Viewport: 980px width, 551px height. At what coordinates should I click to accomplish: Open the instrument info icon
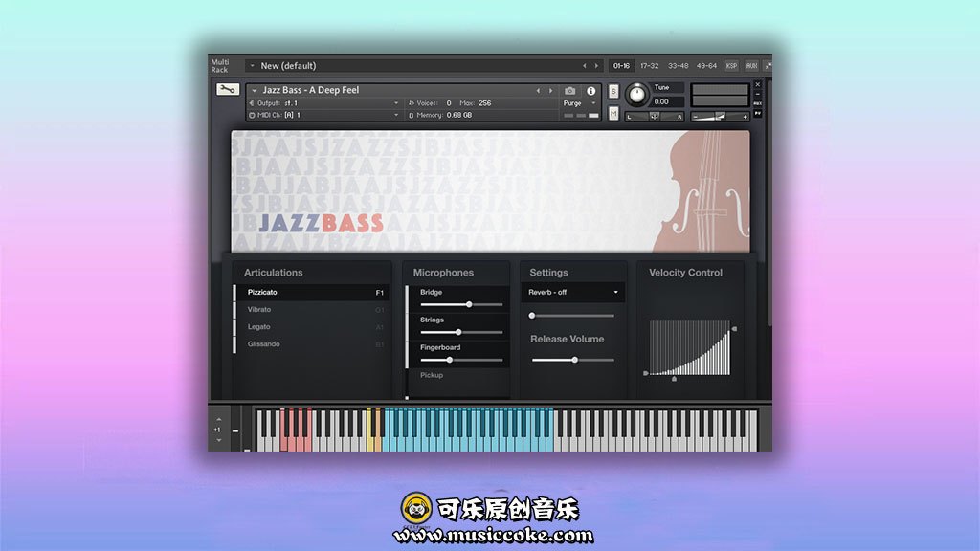590,91
